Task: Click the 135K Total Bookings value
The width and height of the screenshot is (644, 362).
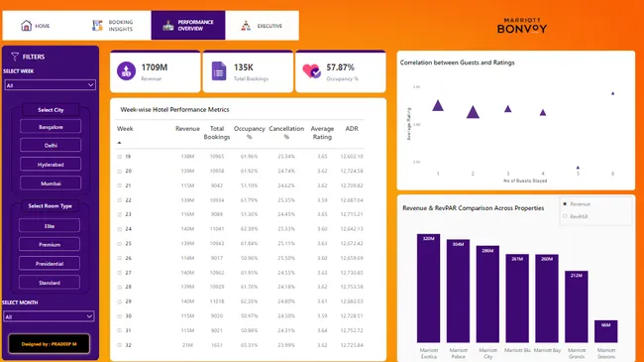Action: point(243,67)
